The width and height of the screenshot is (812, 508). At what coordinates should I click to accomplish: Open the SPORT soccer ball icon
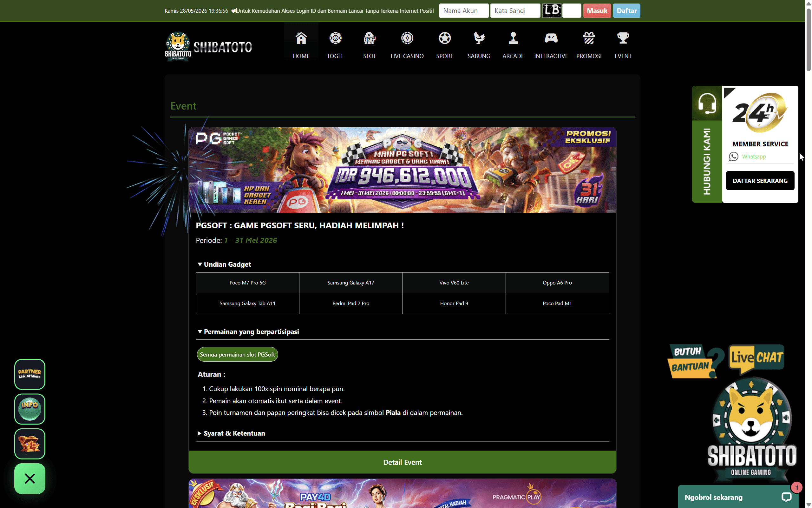click(445, 38)
